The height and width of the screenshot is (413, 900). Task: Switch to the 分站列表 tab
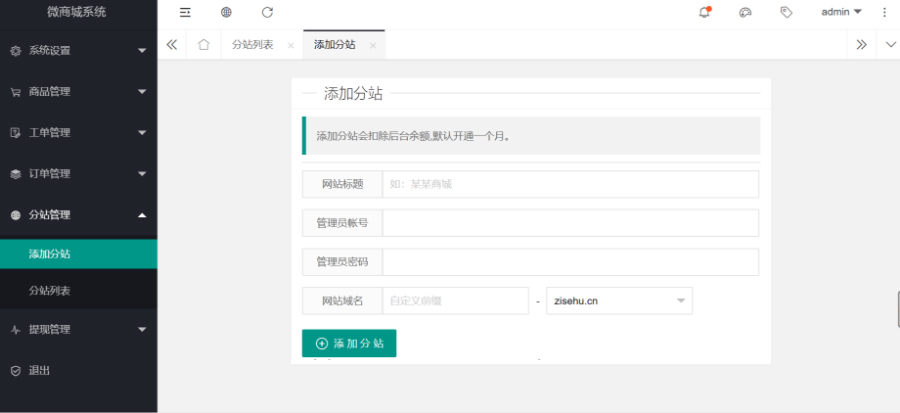click(252, 45)
